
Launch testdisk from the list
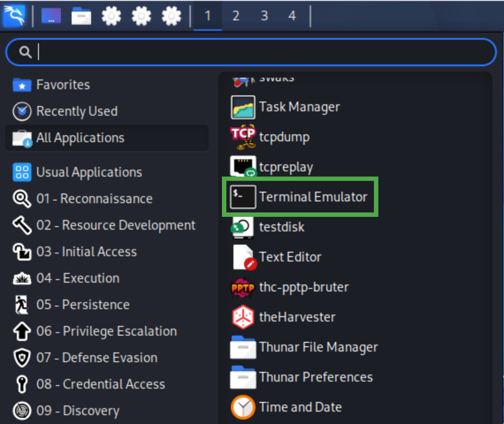tap(355, 227)
